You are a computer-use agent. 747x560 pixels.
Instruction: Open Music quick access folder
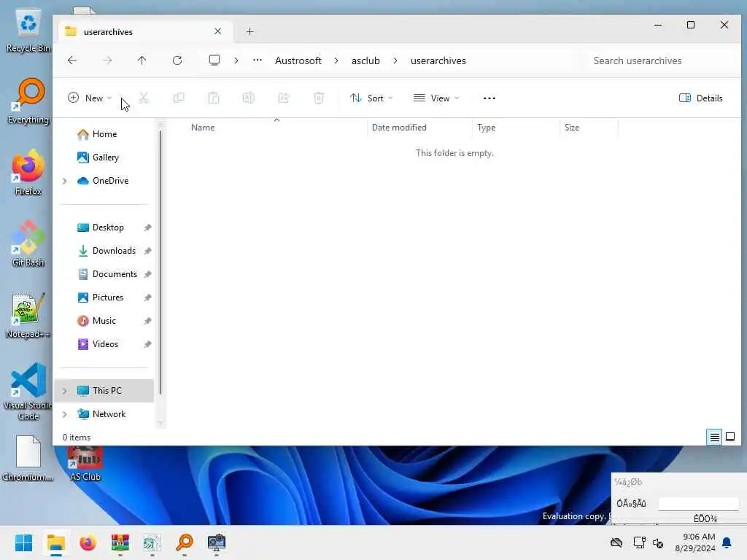point(104,321)
